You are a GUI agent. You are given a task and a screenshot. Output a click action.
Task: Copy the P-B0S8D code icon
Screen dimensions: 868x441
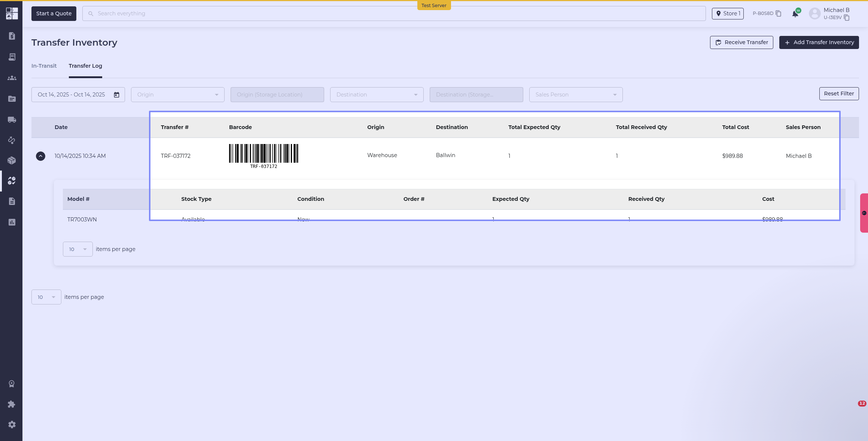[x=779, y=13]
